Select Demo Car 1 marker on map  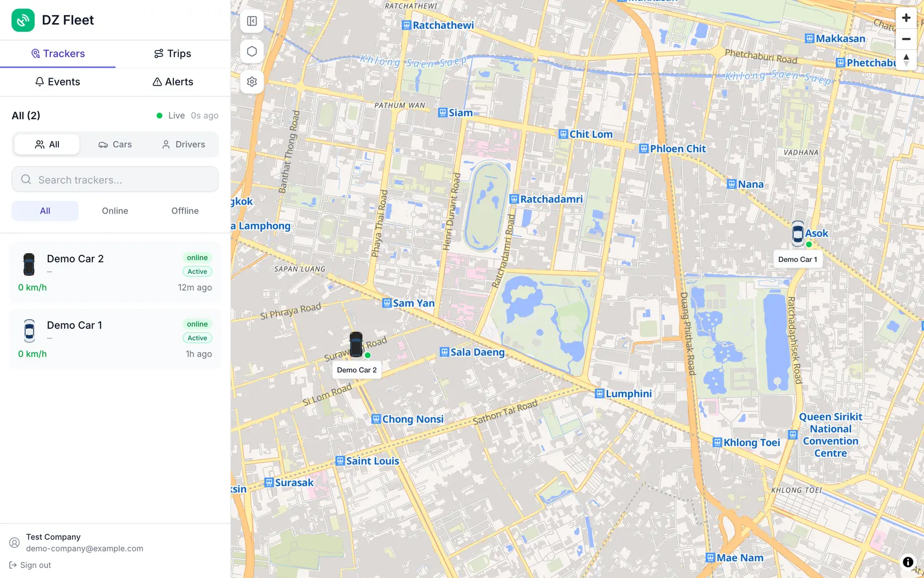pyautogui.click(x=798, y=234)
